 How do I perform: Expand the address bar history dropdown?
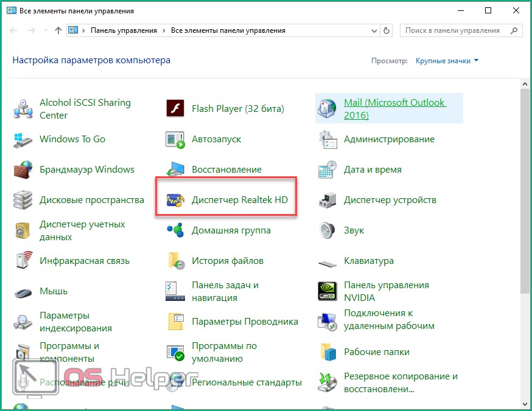coord(374,31)
